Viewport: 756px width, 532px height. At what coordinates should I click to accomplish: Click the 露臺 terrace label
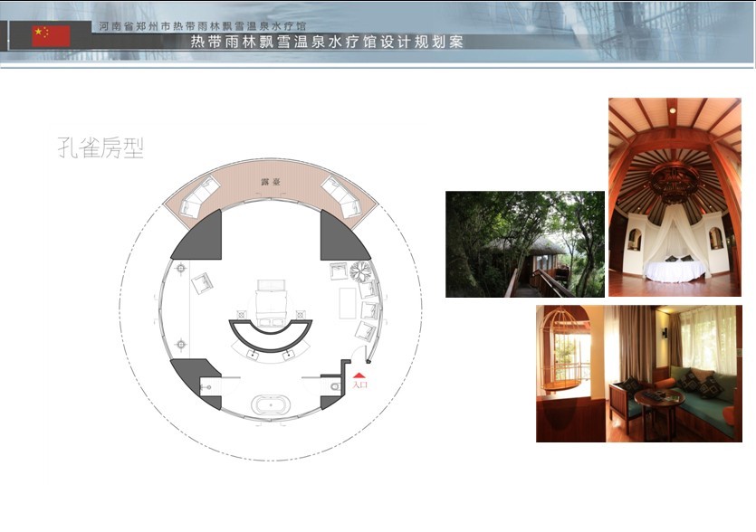pyautogui.click(x=270, y=181)
